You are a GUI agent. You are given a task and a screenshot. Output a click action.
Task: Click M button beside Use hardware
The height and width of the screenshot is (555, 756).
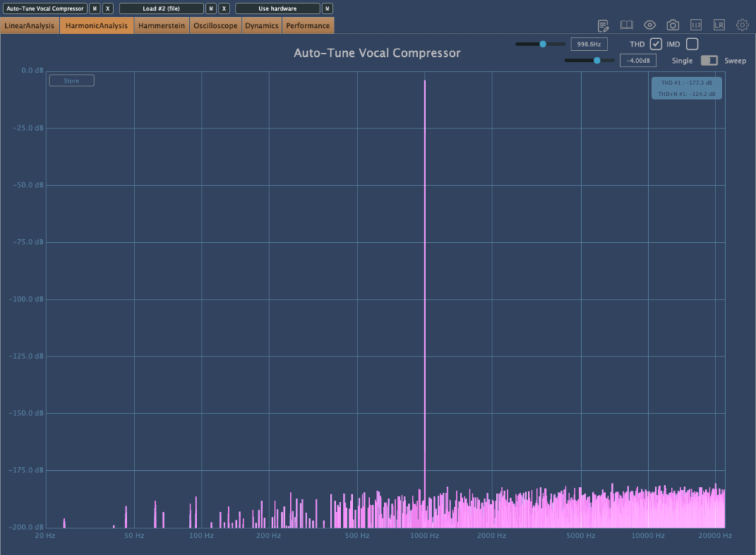click(327, 9)
